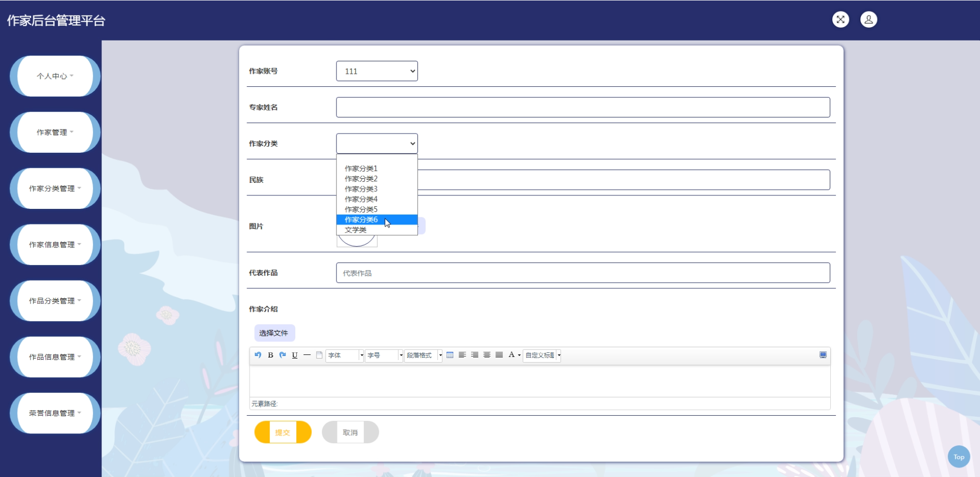Toggle underline formatting in editor
Image resolution: width=980 pixels, height=477 pixels.
pyautogui.click(x=295, y=355)
